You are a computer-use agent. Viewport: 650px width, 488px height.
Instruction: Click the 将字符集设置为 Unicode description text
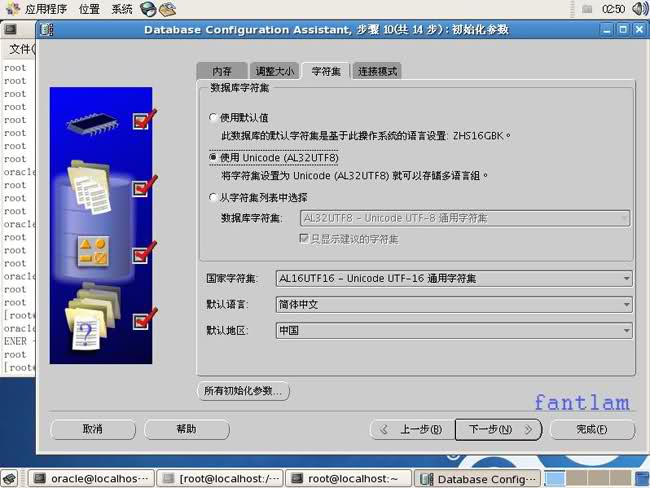[354, 176]
